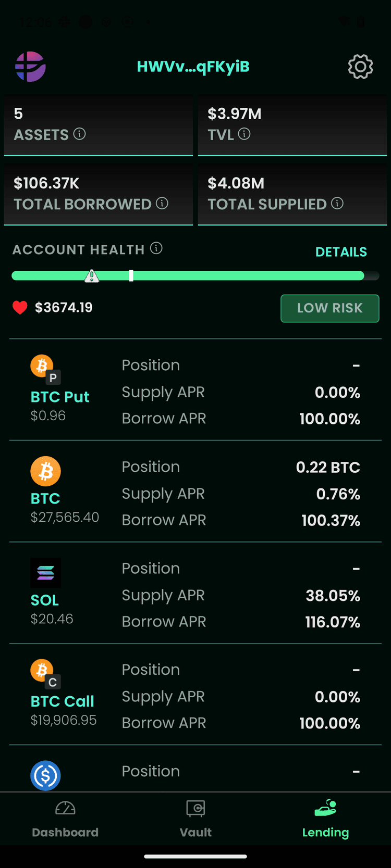Tap the BTC Put asset icon
The image size is (391, 868).
pos(45,369)
